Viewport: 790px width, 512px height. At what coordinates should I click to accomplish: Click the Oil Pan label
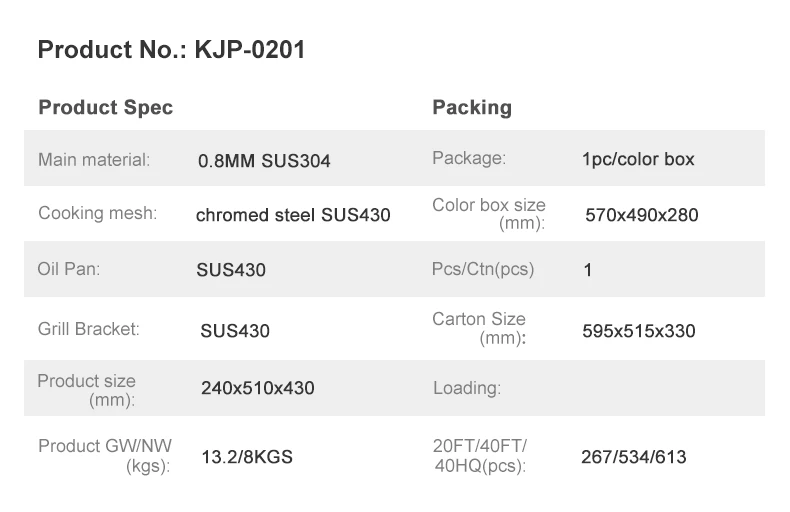69,269
